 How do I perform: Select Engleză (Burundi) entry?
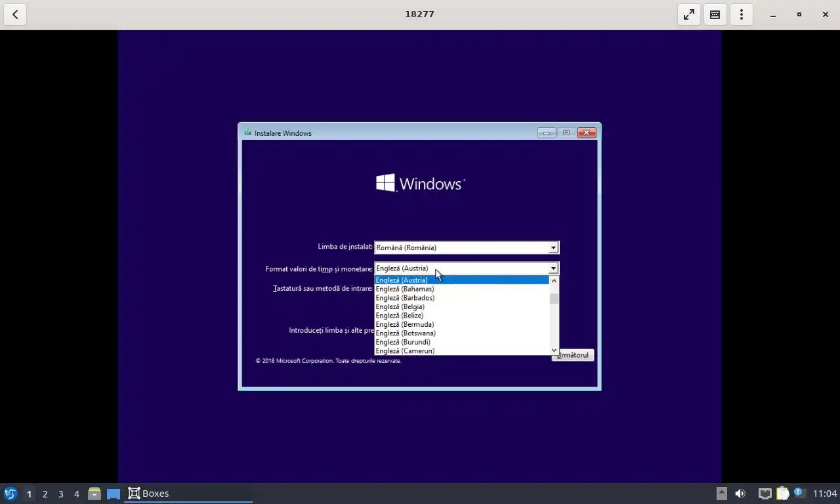(461, 342)
